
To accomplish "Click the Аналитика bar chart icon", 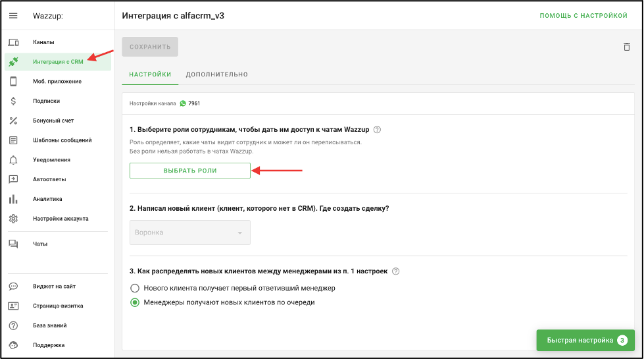I will [14, 199].
